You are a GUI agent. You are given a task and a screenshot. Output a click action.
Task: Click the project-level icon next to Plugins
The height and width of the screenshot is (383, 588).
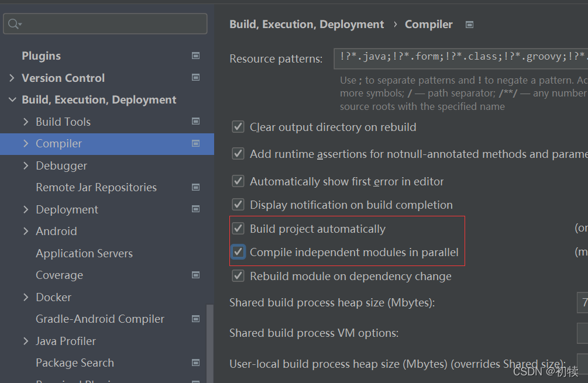(x=195, y=56)
